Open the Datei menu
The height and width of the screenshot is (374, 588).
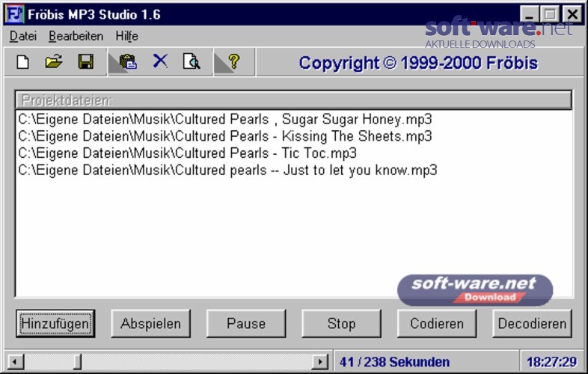pyautogui.click(x=23, y=36)
